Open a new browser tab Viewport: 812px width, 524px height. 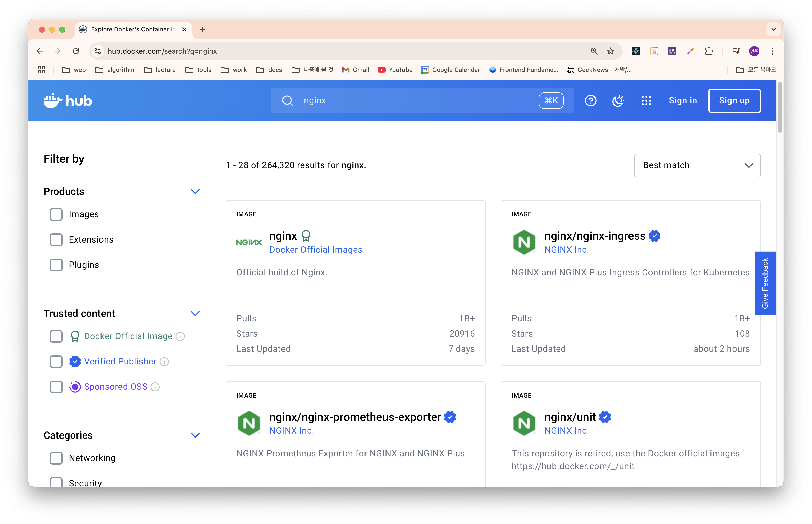coord(202,29)
